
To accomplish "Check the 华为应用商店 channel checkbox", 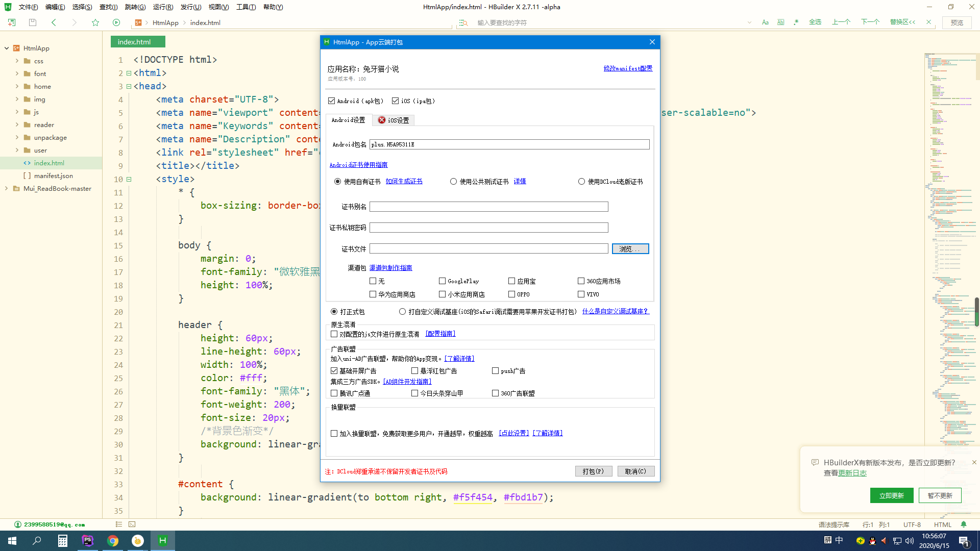I will point(373,294).
